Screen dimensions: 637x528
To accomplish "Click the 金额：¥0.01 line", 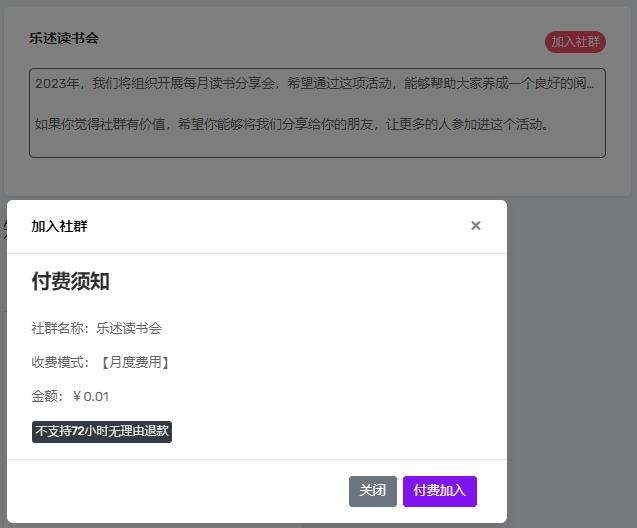I will 70,396.
